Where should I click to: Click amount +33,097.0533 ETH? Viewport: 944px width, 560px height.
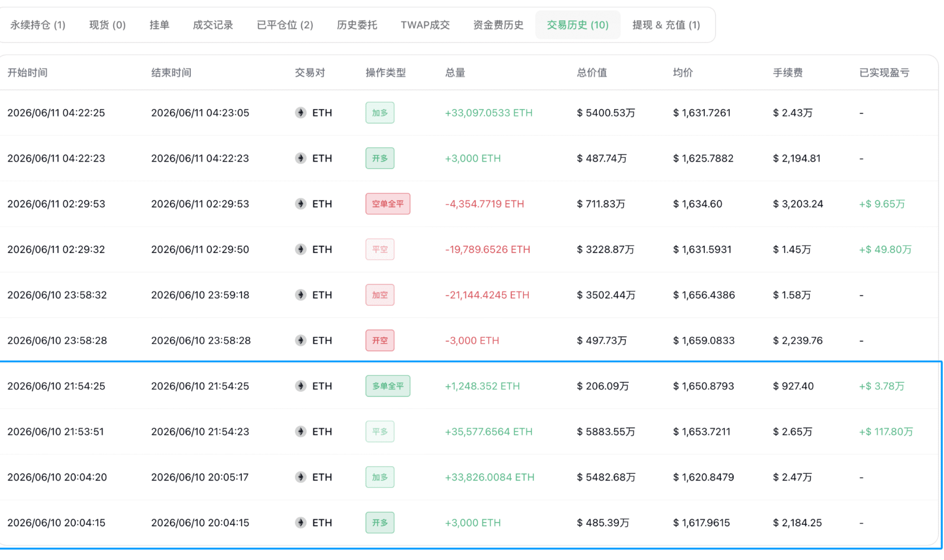488,113
